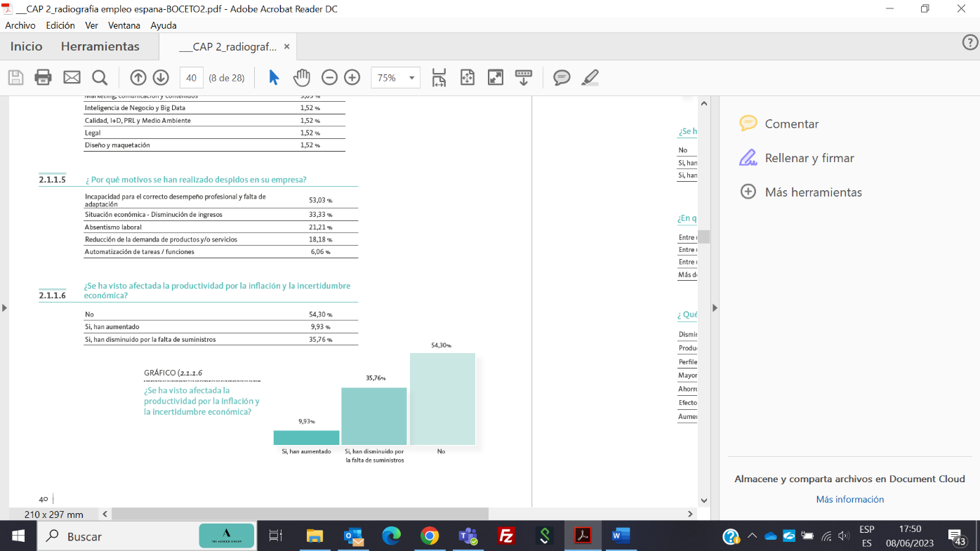Image resolution: width=980 pixels, height=551 pixels.
Task: Click the 210 x 297 mm page size
Action: (53, 515)
